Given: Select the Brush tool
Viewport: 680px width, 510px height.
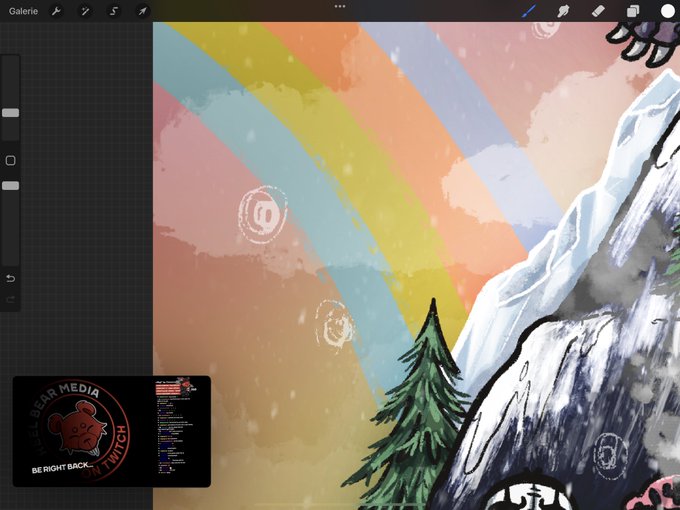Looking at the screenshot, I should [x=529, y=11].
